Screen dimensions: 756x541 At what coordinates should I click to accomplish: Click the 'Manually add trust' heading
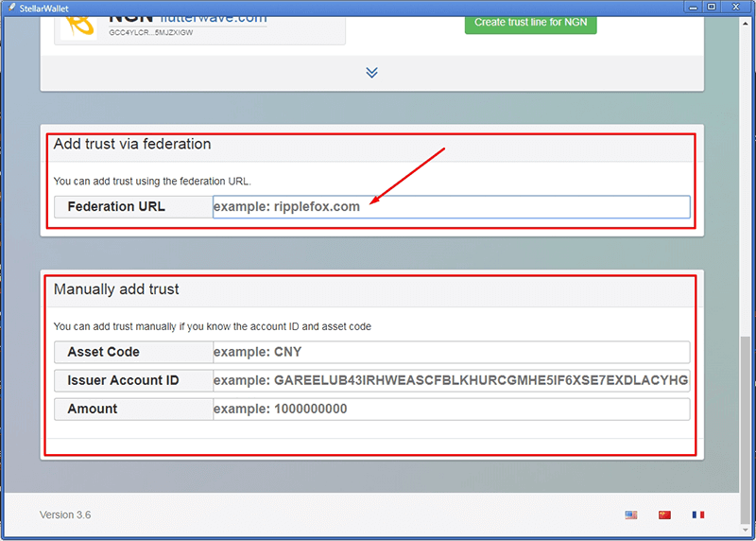pos(116,289)
